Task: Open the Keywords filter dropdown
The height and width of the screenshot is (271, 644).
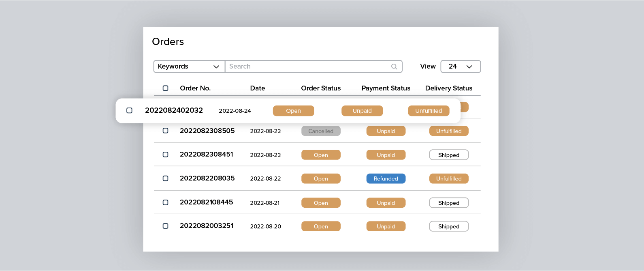Action: click(189, 67)
